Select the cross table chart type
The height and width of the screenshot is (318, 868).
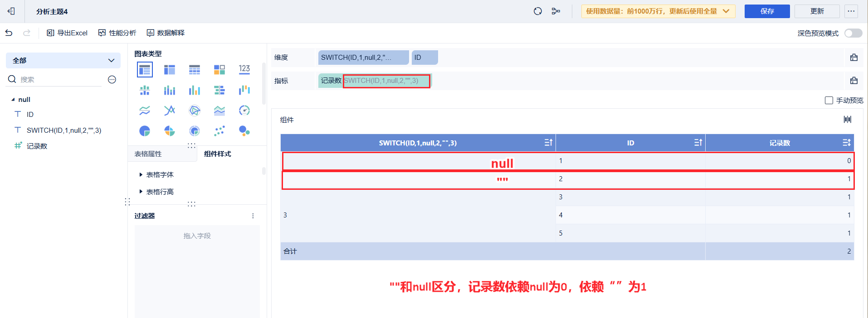coord(170,70)
